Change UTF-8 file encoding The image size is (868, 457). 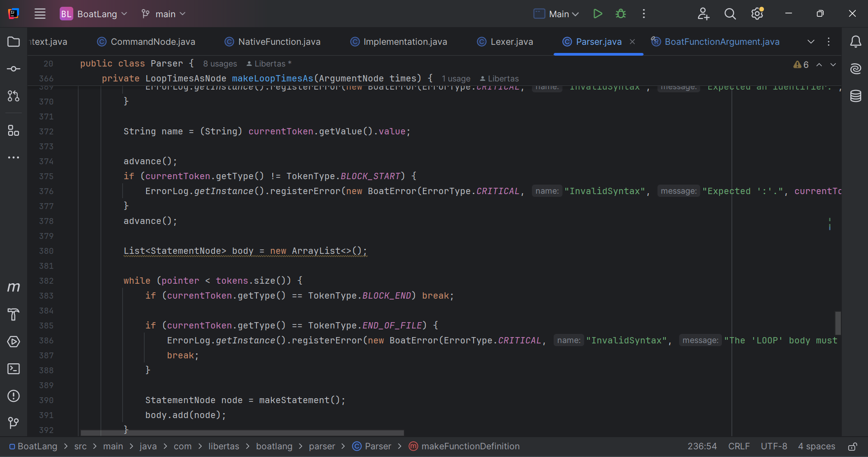774,446
